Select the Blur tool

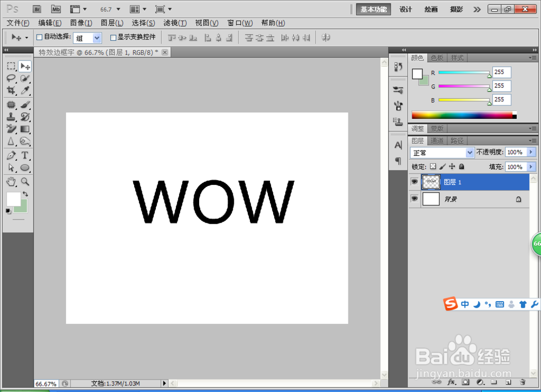pos(11,141)
